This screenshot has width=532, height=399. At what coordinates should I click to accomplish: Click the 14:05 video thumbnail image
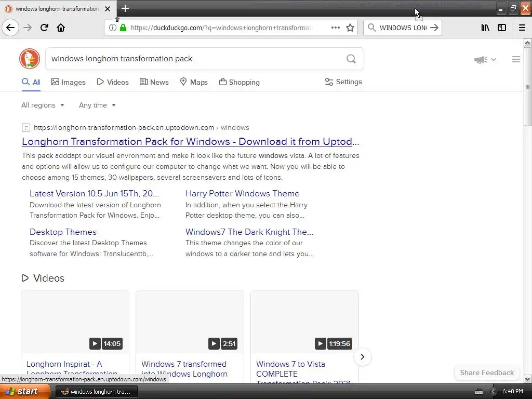[75, 322]
